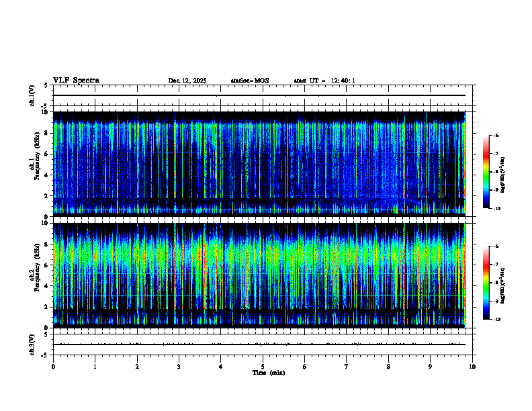Click the ch.1 color bar PSD unit label
The width and height of the screenshot is (532, 411).
tap(503, 175)
